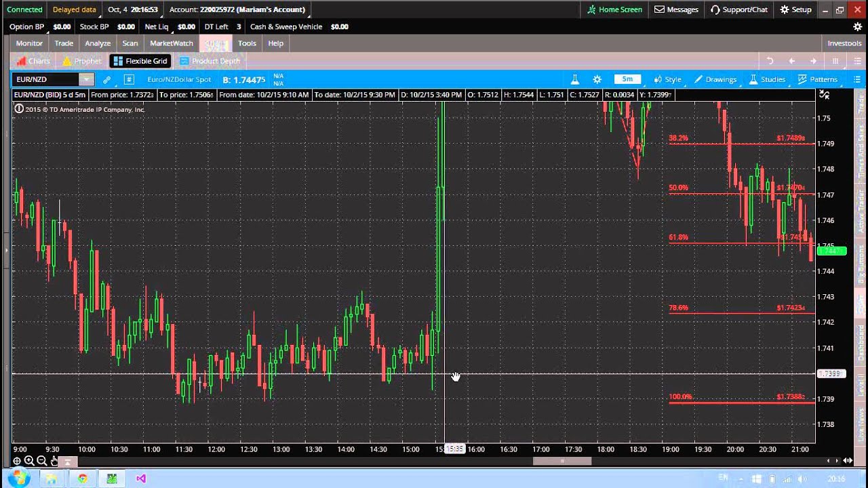The height and width of the screenshot is (488, 868).
Task: Click the 78.6% Fibonacci level label
Action: (x=678, y=308)
